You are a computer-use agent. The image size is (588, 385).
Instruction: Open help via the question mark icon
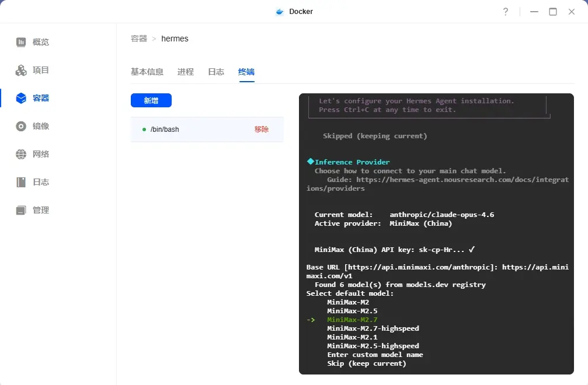(506, 11)
